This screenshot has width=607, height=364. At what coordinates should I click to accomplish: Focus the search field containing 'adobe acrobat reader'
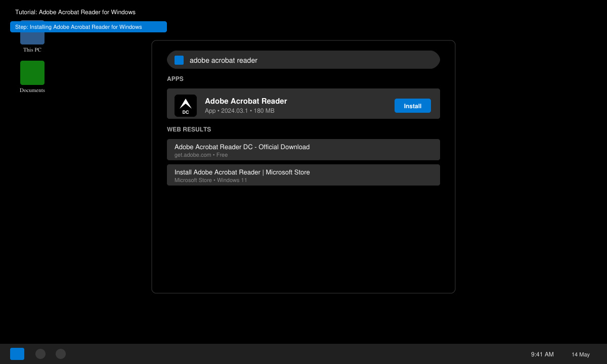303,60
